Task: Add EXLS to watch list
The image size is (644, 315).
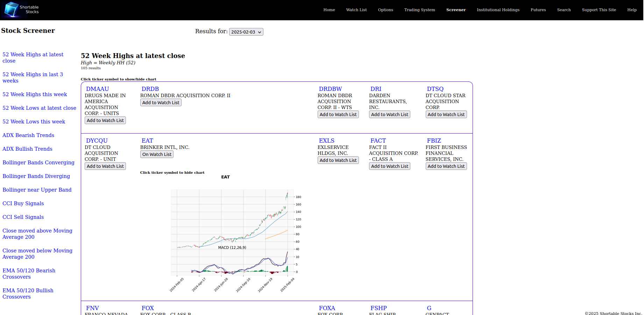Action: pos(338,160)
